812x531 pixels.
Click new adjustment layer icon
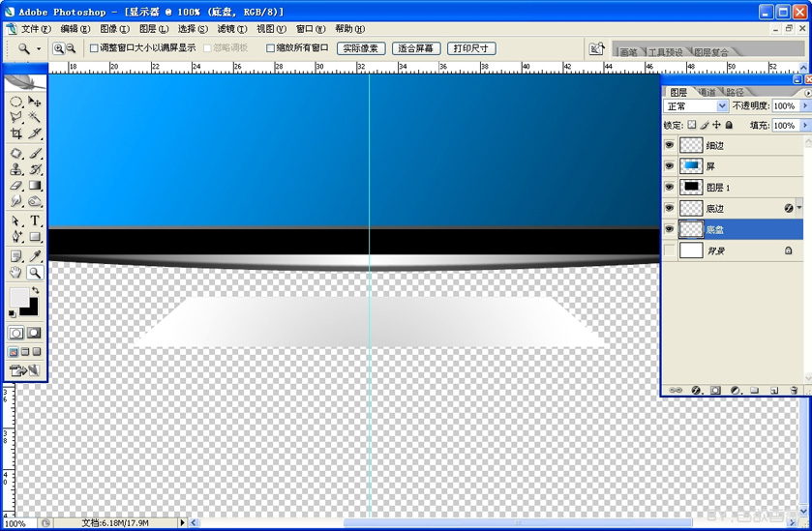pos(735,390)
